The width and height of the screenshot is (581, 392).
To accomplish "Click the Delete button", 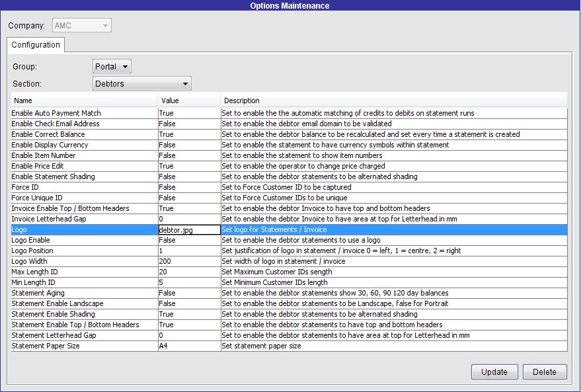I will pyautogui.click(x=545, y=372).
